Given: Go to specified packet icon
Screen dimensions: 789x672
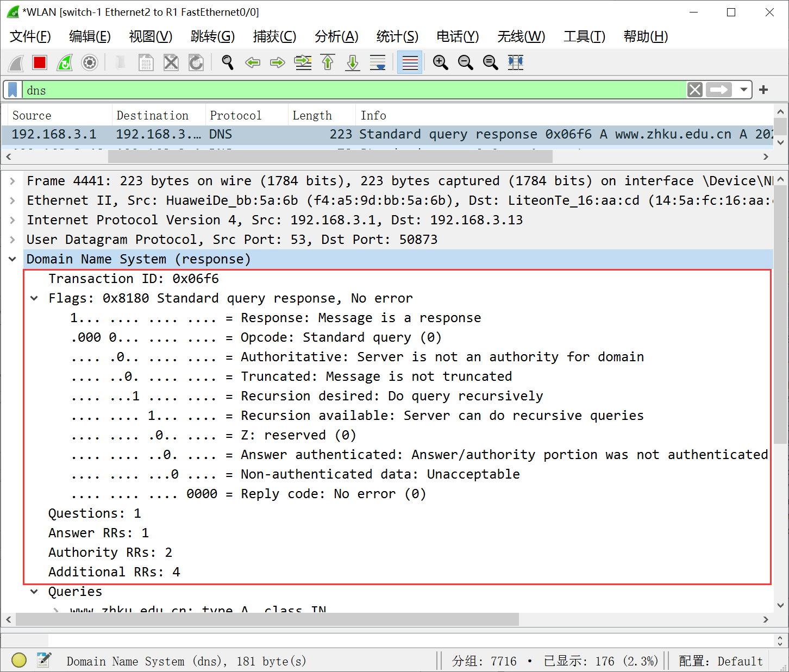Looking at the screenshot, I should coord(303,63).
